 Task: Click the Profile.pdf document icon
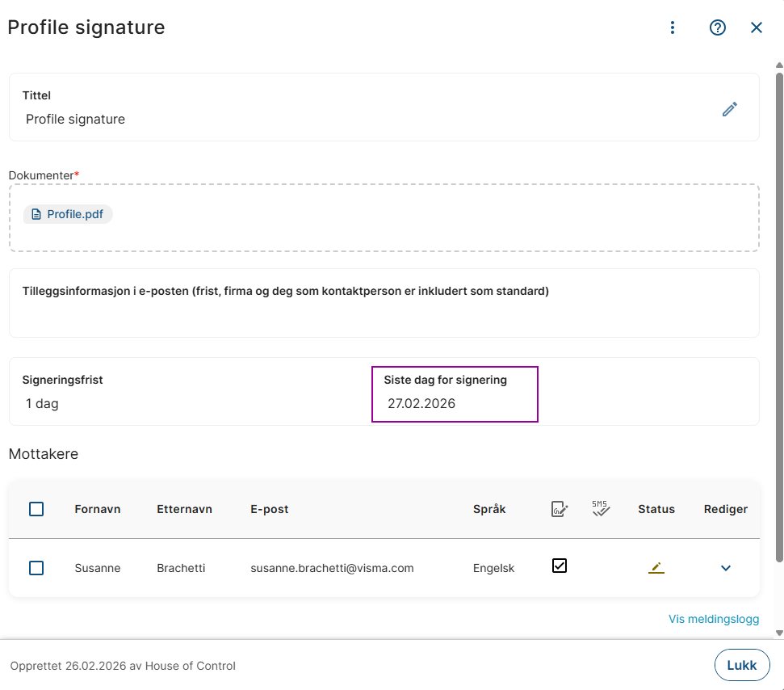pyautogui.click(x=36, y=214)
